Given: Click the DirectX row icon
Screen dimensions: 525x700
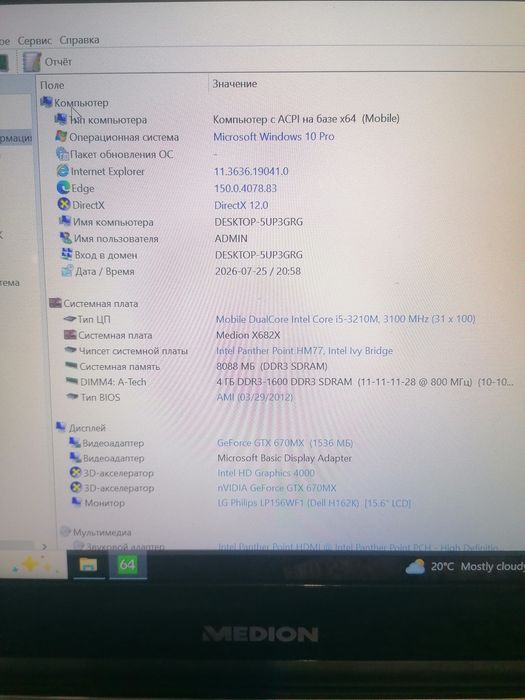Looking at the screenshot, I should pyautogui.click(x=64, y=204).
